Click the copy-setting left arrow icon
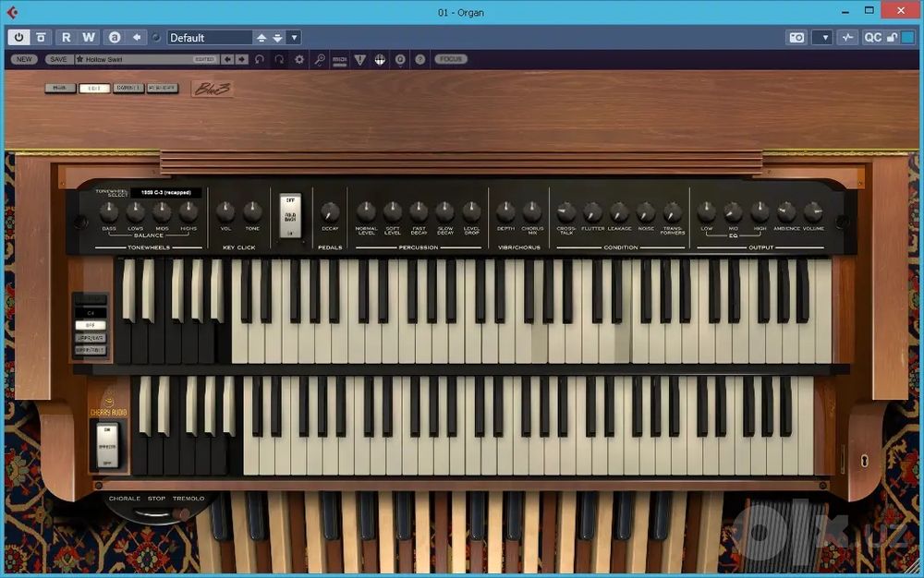 point(137,37)
